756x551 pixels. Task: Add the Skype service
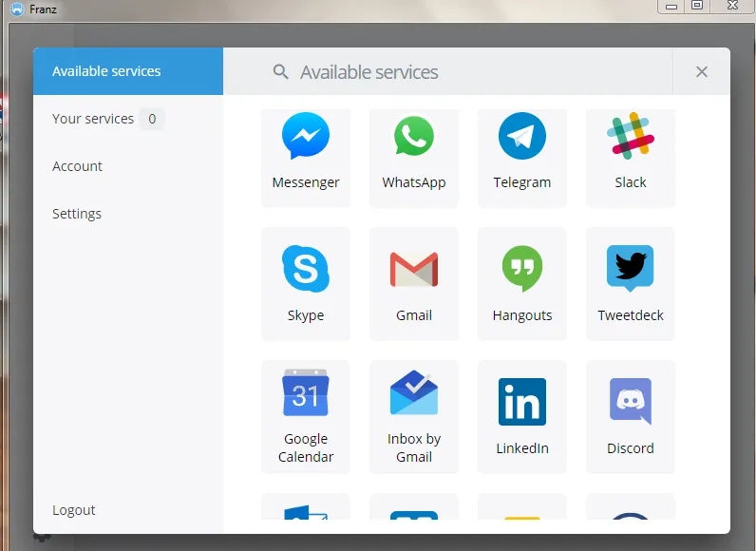(x=306, y=284)
